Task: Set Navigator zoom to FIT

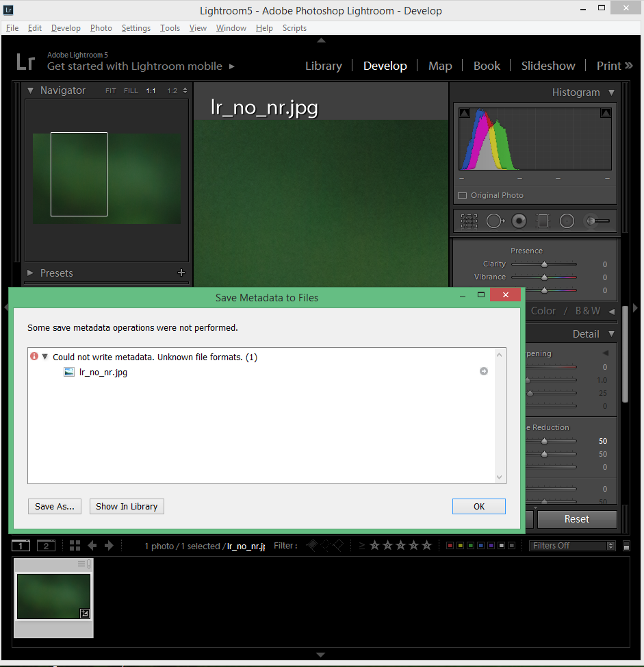Action: (x=110, y=90)
